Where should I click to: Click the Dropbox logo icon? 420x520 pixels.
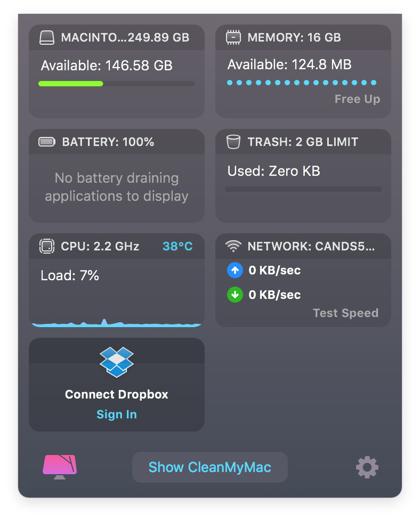(116, 362)
